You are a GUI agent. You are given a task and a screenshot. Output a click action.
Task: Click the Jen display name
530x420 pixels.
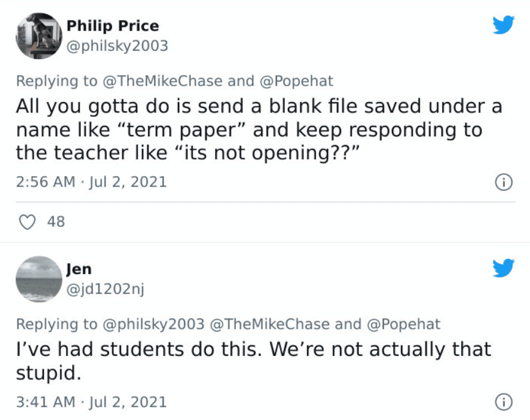[x=79, y=269]
